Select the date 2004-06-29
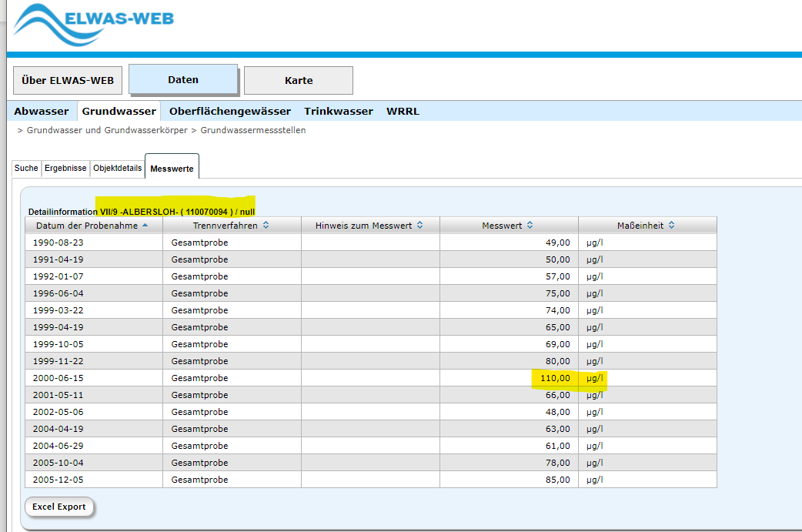 (58, 446)
